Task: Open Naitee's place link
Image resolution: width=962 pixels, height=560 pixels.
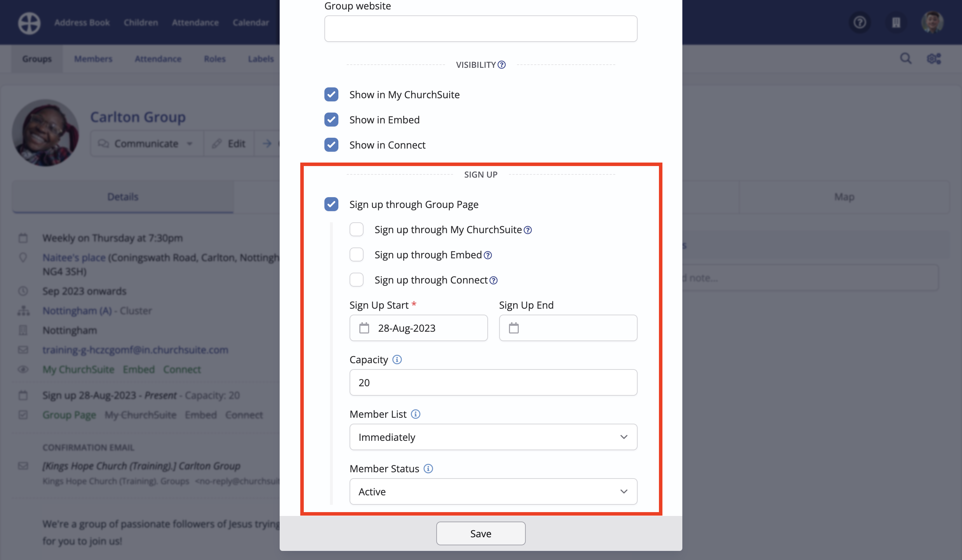Action: 74,258
